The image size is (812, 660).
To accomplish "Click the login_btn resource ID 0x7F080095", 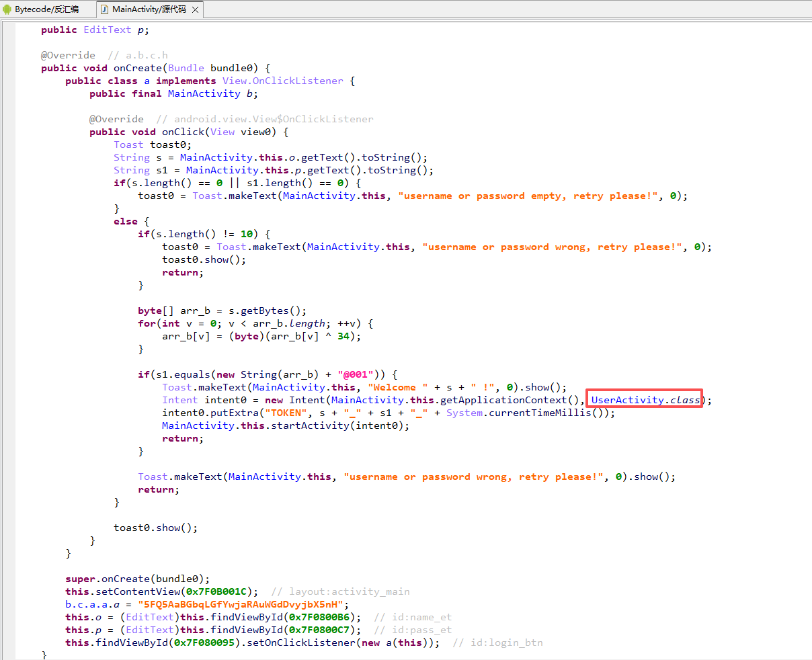I will tap(207, 643).
